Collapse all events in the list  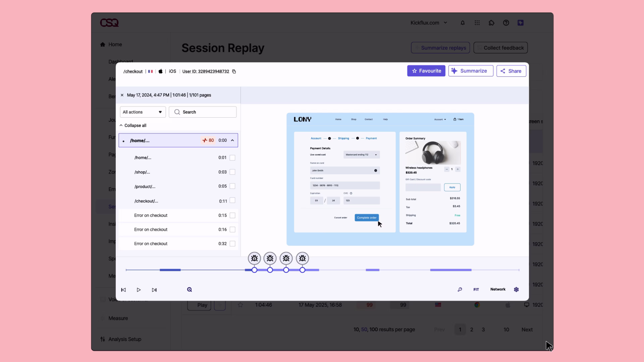coord(133,125)
